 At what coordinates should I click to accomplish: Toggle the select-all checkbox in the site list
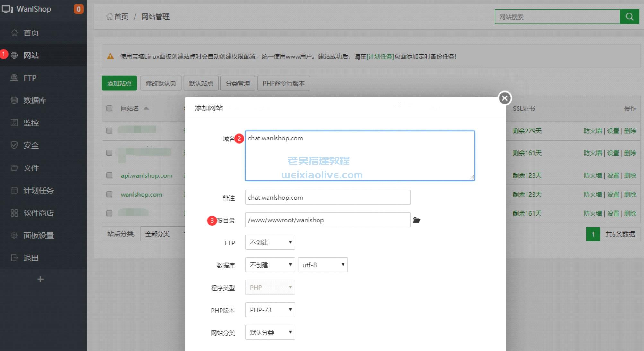[x=109, y=108]
